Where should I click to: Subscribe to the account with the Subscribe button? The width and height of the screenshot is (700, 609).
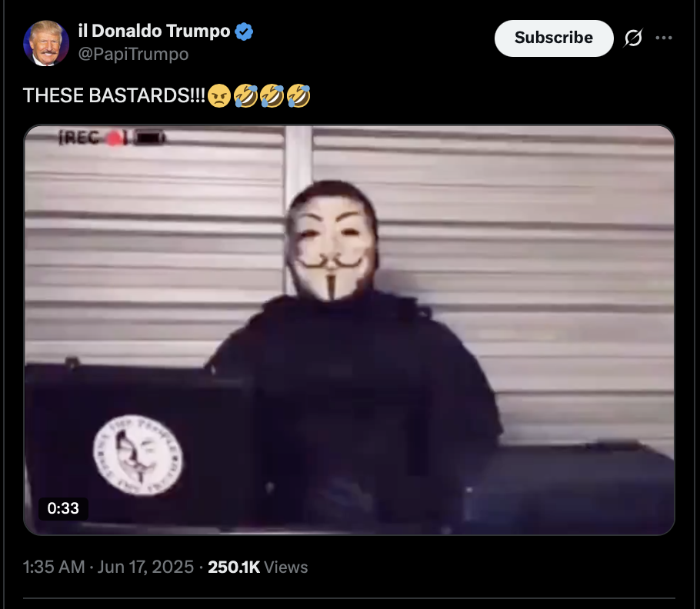click(x=554, y=38)
